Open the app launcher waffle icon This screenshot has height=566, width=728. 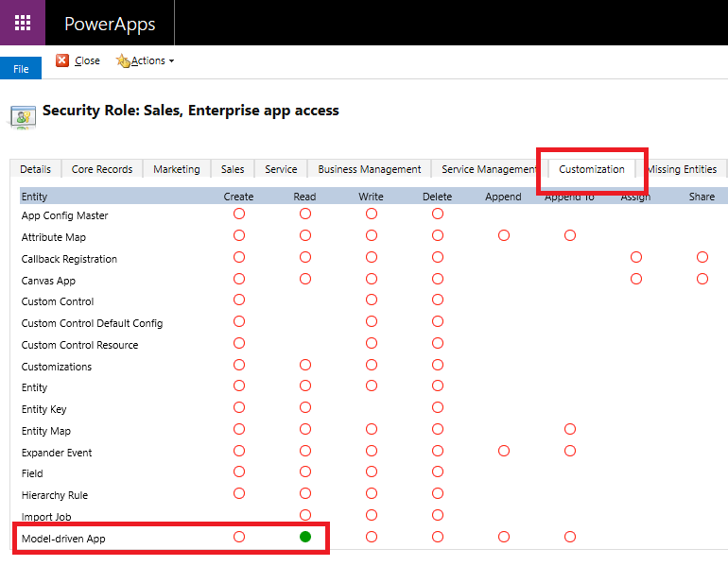click(x=22, y=23)
